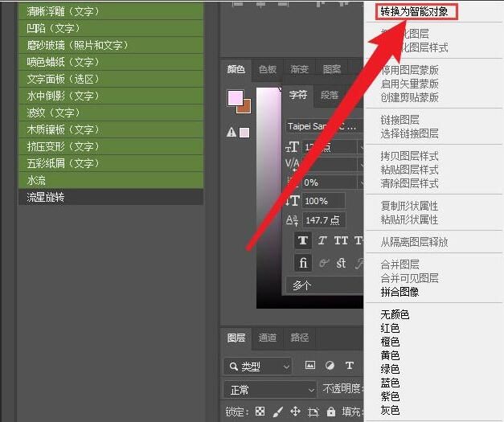Switch to the 路径 tab

(x=300, y=338)
